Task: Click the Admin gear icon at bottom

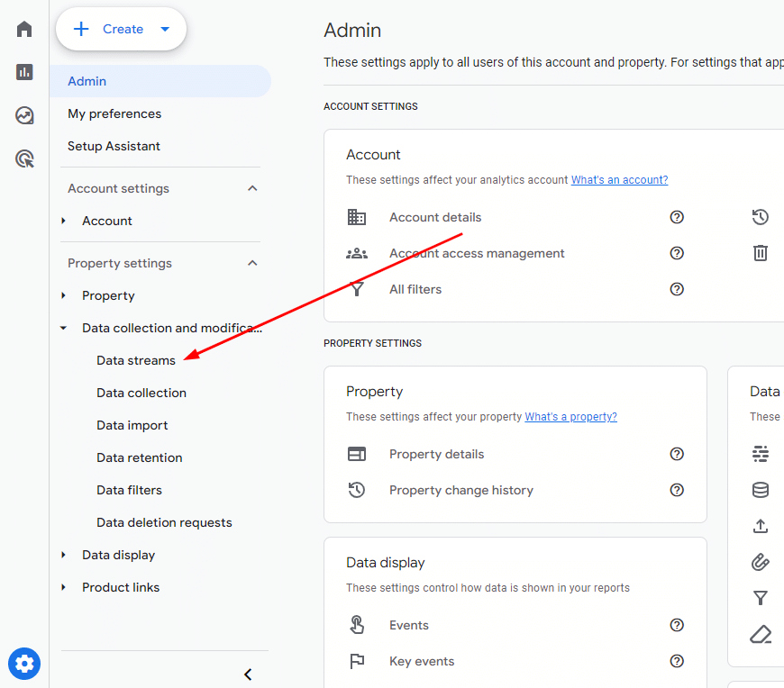Action: pyautogui.click(x=24, y=664)
